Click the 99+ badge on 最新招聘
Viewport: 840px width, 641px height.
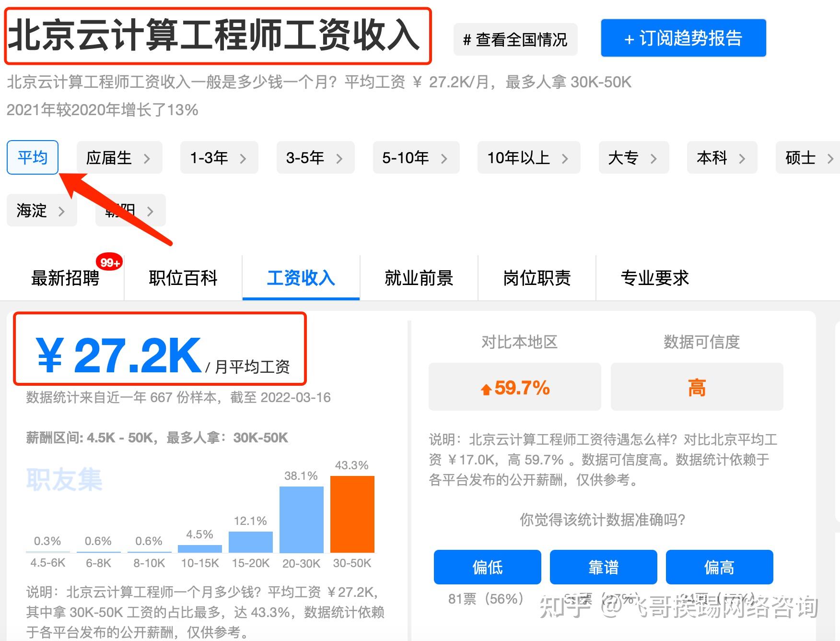pos(109,262)
